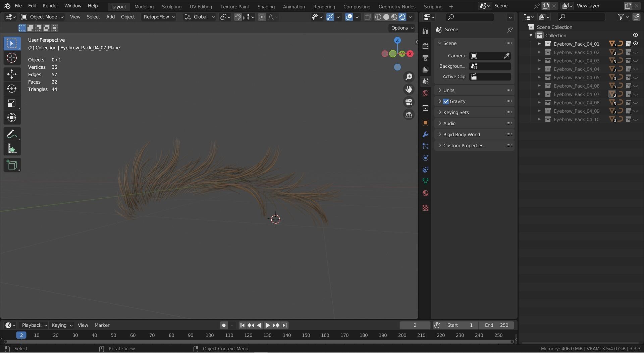Select the Add Cube tool
The width and height of the screenshot is (644, 353).
point(12,165)
